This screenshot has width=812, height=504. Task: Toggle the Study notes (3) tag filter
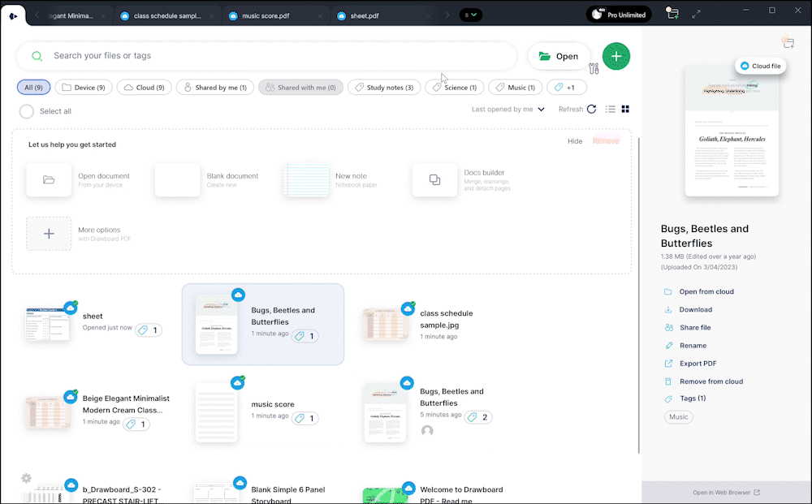[384, 88]
